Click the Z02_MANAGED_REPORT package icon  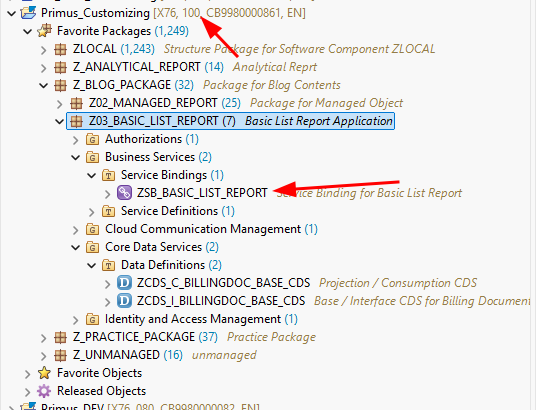click(76, 103)
